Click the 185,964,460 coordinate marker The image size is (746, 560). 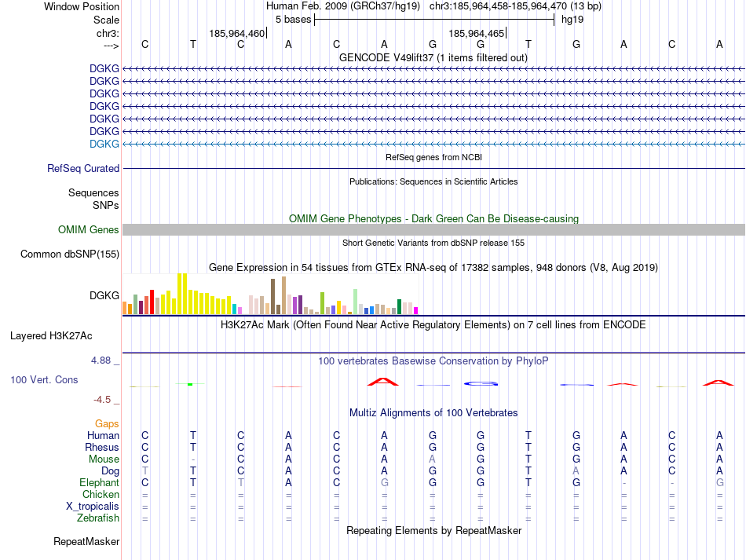click(236, 33)
